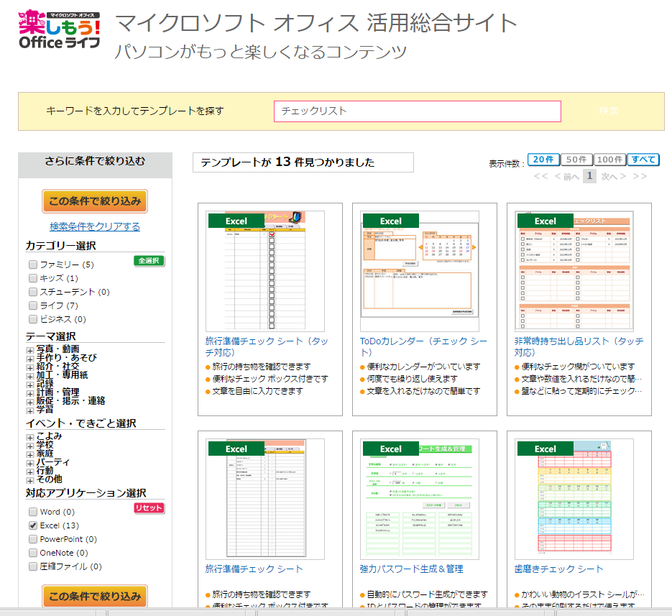The image size is (672, 616).
Task: Click the keyword search input field
Action: (x=417, y=111)
